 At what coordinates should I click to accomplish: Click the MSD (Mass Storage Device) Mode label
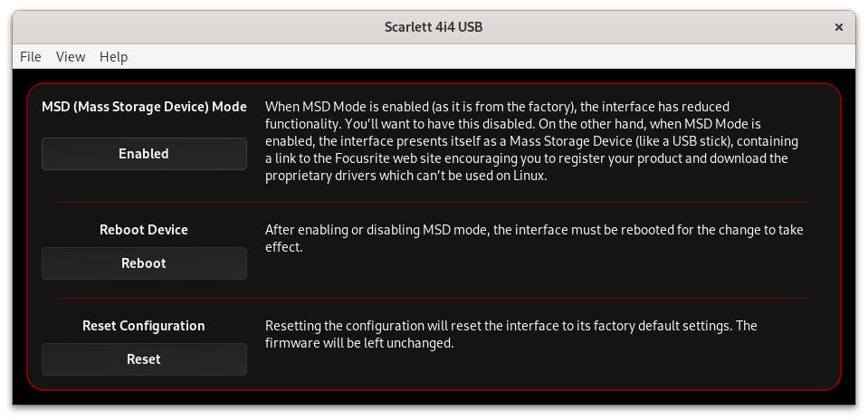point(144,107)
